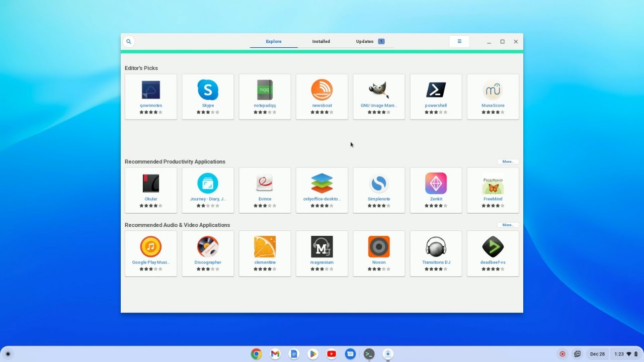Select the Discographer app icon
Image resolution: width=644 pixels, height=362 pixels.
(208, 247)
